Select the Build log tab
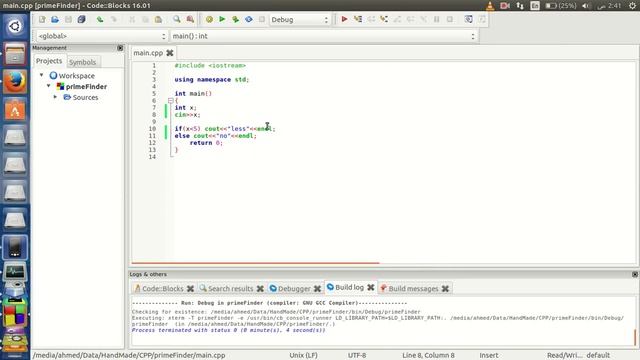640x360 pixels. 349,287
